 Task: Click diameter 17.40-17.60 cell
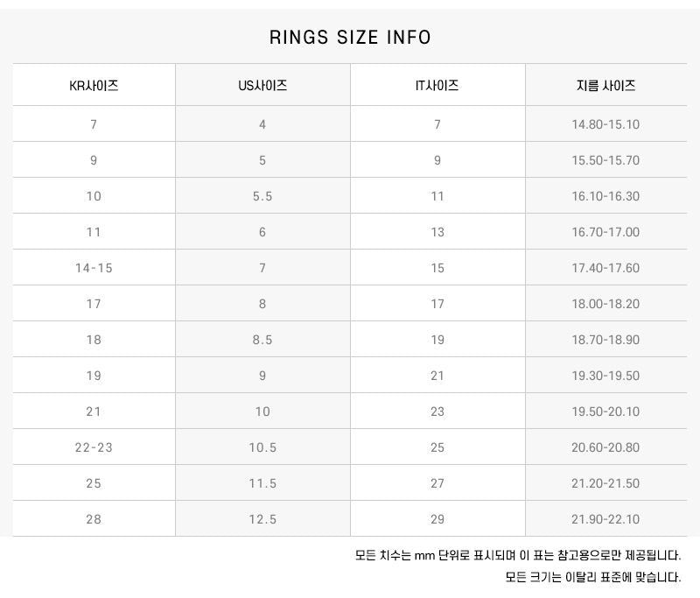tap(605, 268)
